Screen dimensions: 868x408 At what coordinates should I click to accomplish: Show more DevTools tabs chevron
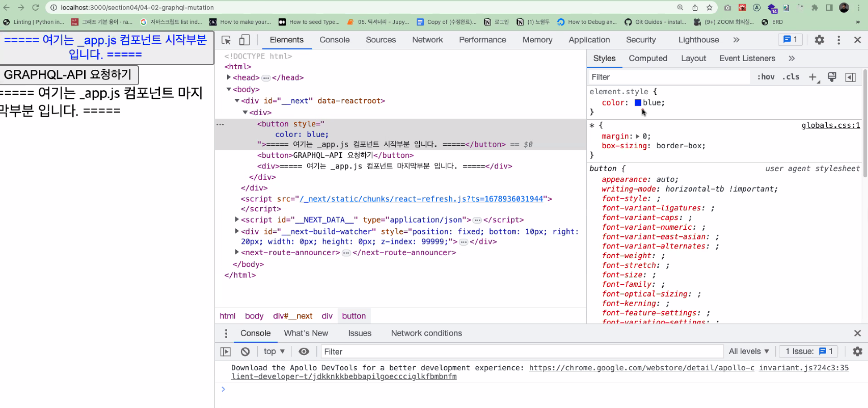click(736, 40)
